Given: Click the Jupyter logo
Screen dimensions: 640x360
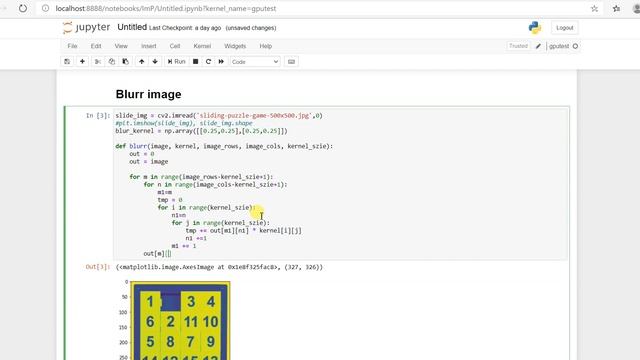Looking at the screenshot, I should (x=86, y=27).
